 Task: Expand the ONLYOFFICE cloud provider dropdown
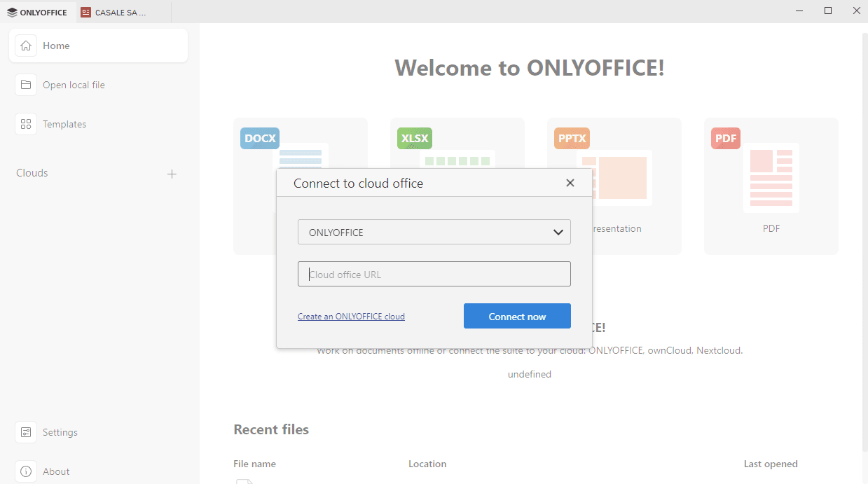coord(434,233)
